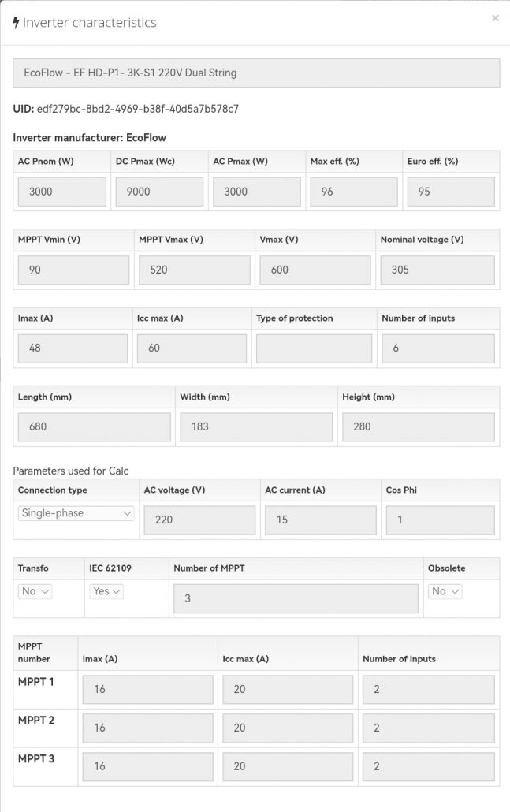This screenshot has height=812, width=510.
Task: Click the inverter name field
Action: (256, 73)
